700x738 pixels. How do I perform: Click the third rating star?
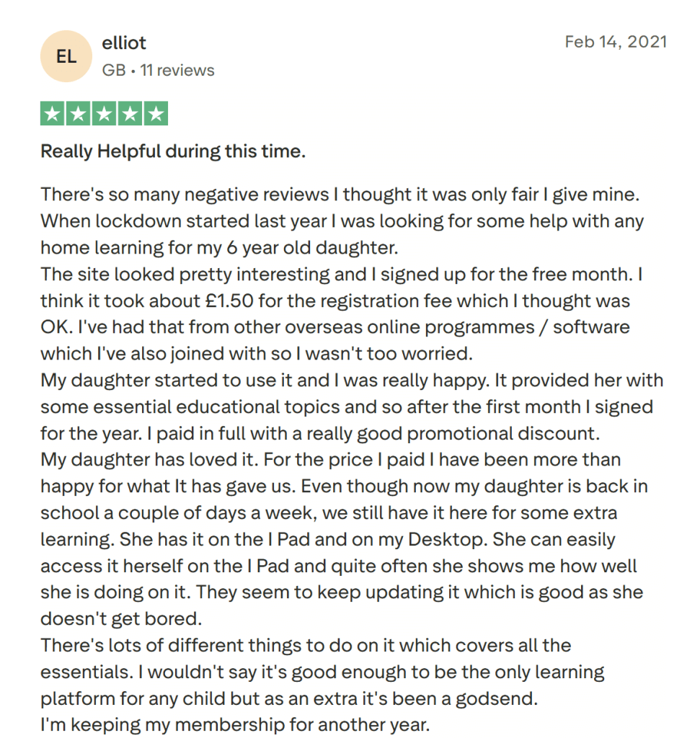click(105, 114)
